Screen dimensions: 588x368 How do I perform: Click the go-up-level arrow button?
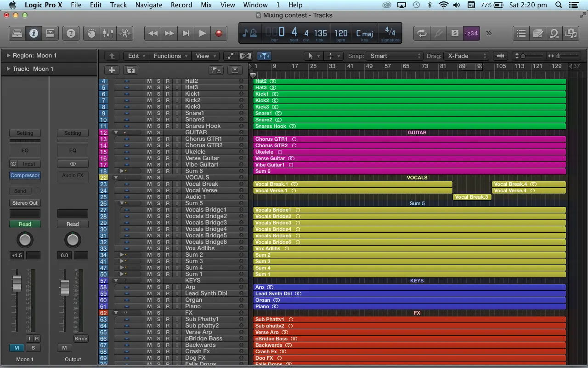[112, 56]
